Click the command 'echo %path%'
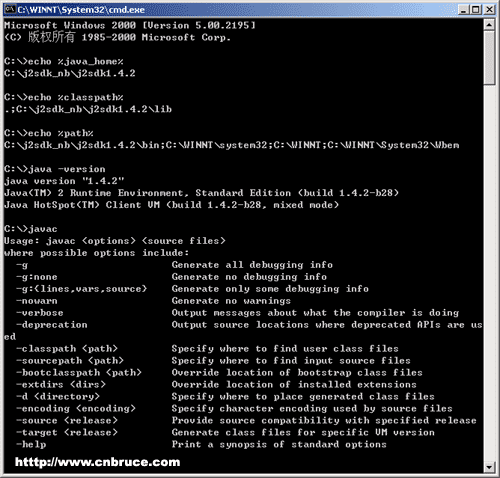Screen dimensions: 500x478 click(61, 133)
